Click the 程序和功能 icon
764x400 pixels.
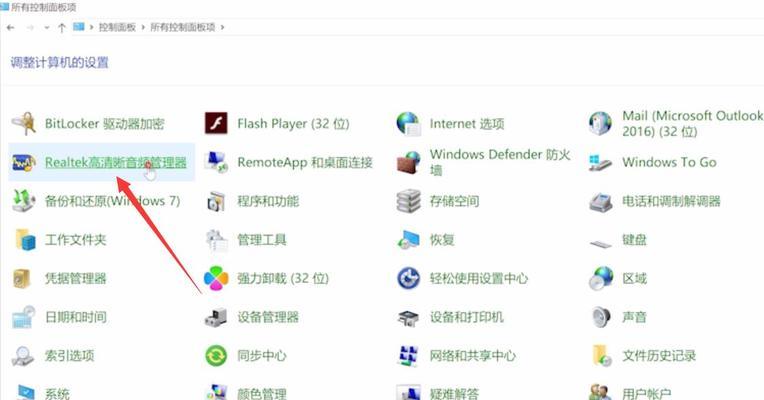coord(216,201)
